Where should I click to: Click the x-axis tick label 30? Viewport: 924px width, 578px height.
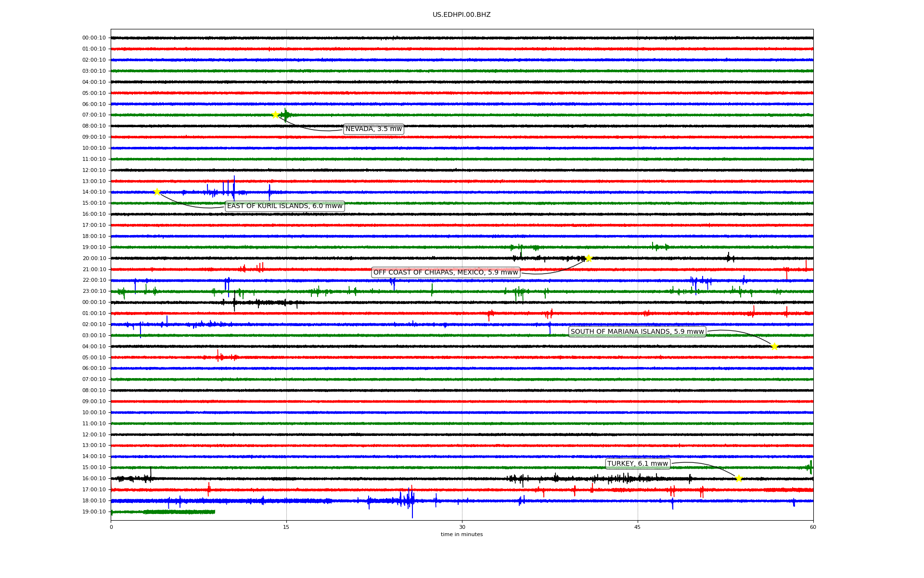coord(462,527)
